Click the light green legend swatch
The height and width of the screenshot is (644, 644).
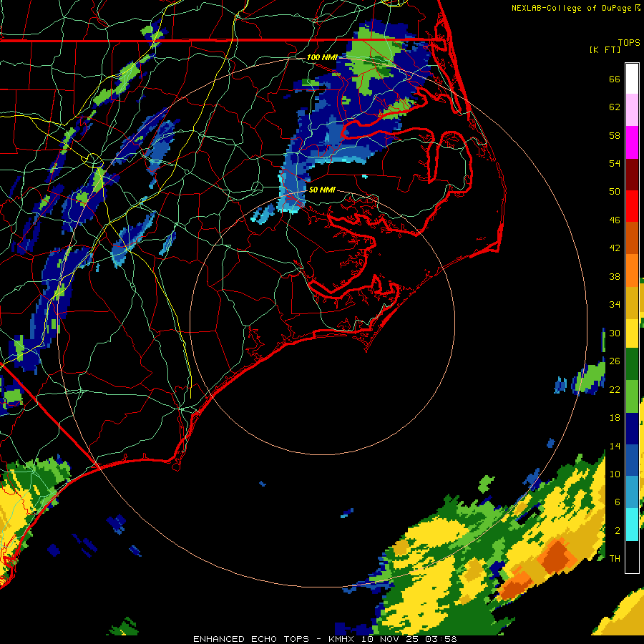(x=632, y=396)
